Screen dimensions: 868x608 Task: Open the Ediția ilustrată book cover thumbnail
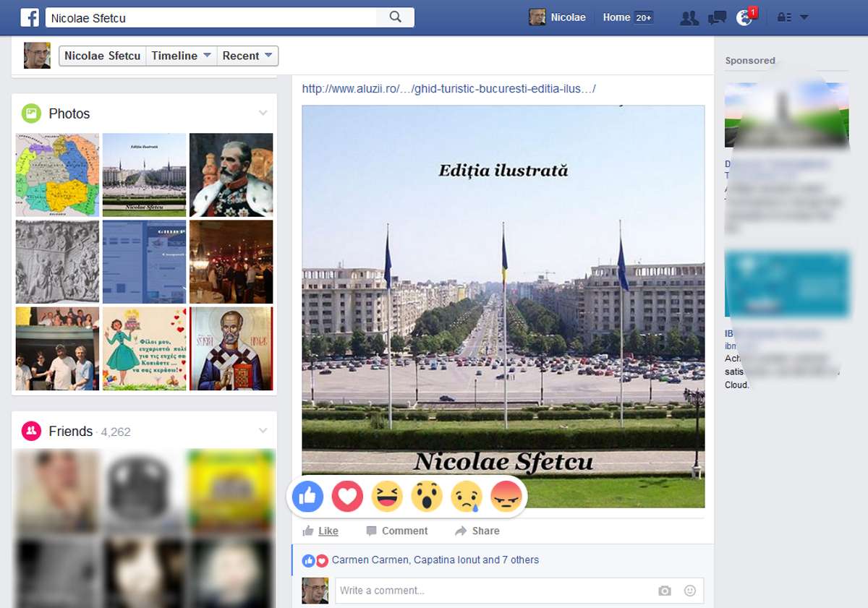click(144, 175)
